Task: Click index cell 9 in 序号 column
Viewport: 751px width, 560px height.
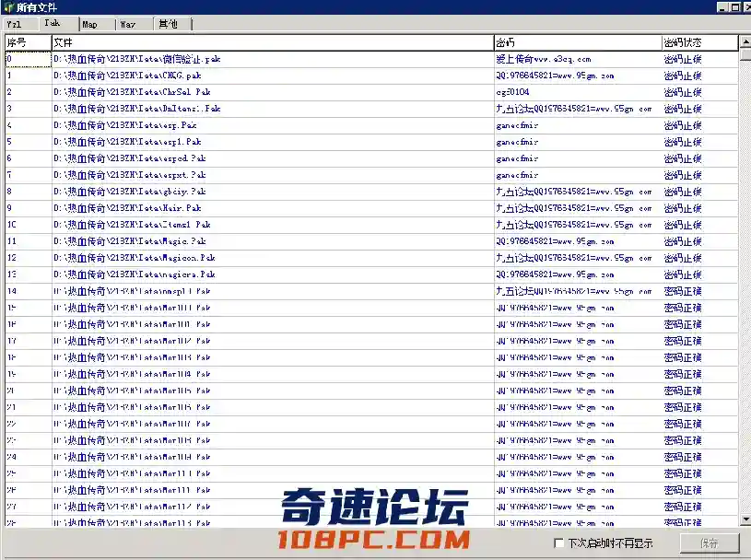Action: coord(28,208)
